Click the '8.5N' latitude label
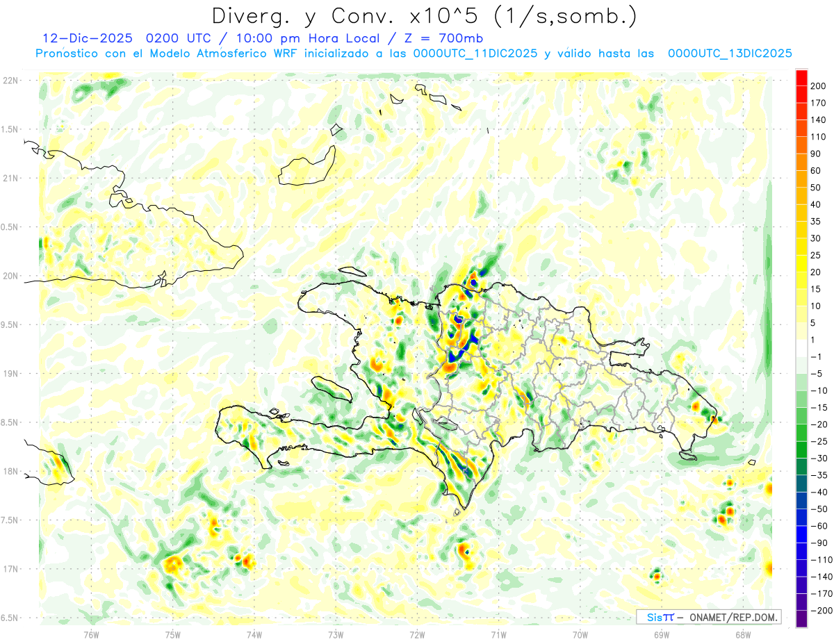 point(10,422)
